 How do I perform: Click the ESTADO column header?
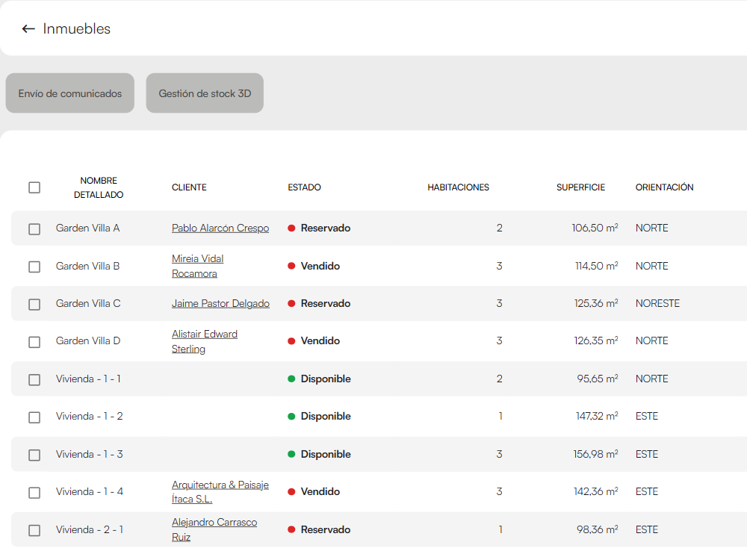pyautogui.click(x=305, y=187)
